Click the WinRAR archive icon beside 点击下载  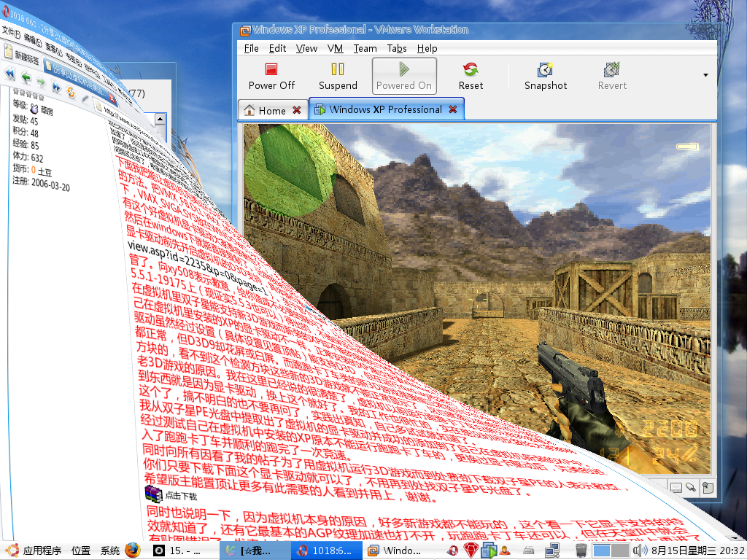[153, 494]
